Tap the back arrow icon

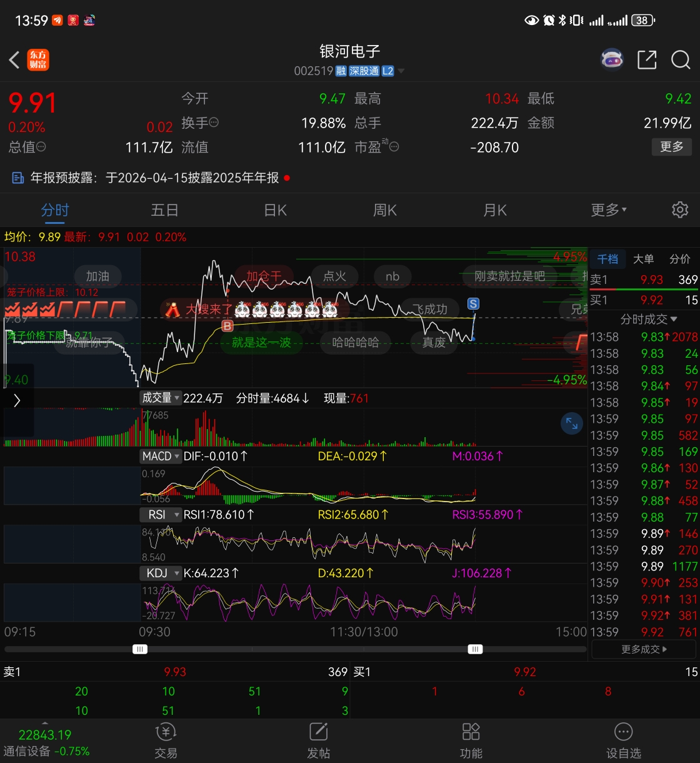click(14, 60)
